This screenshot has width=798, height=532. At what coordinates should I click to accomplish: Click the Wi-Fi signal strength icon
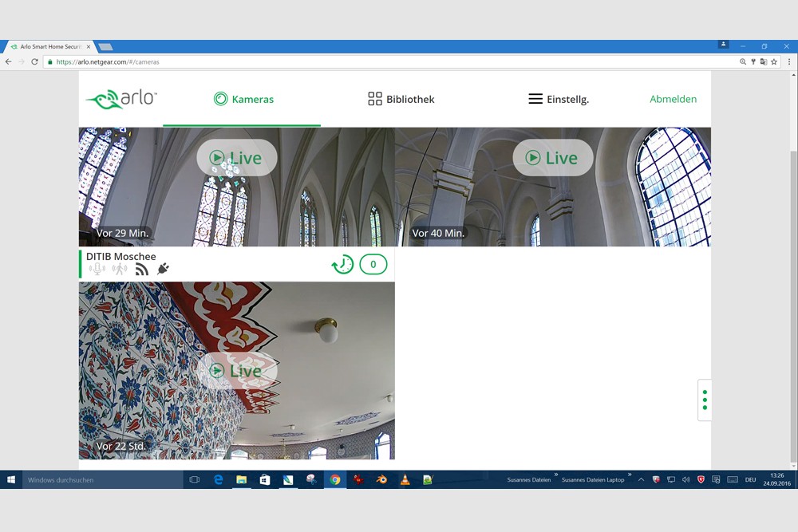[x=141, y=269]
